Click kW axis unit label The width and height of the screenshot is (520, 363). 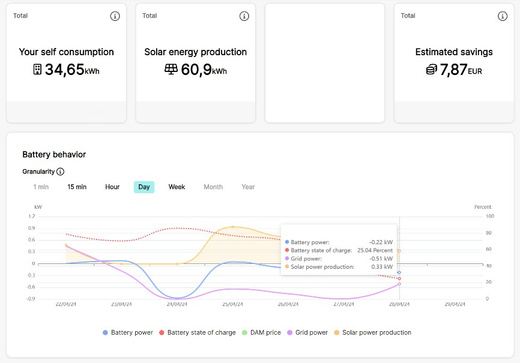(x=38, y=207)
